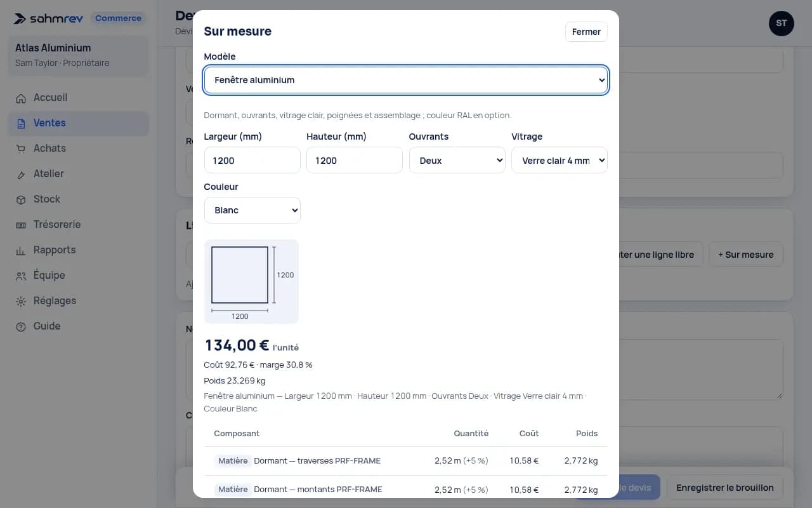The height and width of the screenshot is (508, 812).
Task: Click the Poids column header
Action: [587, 433]
